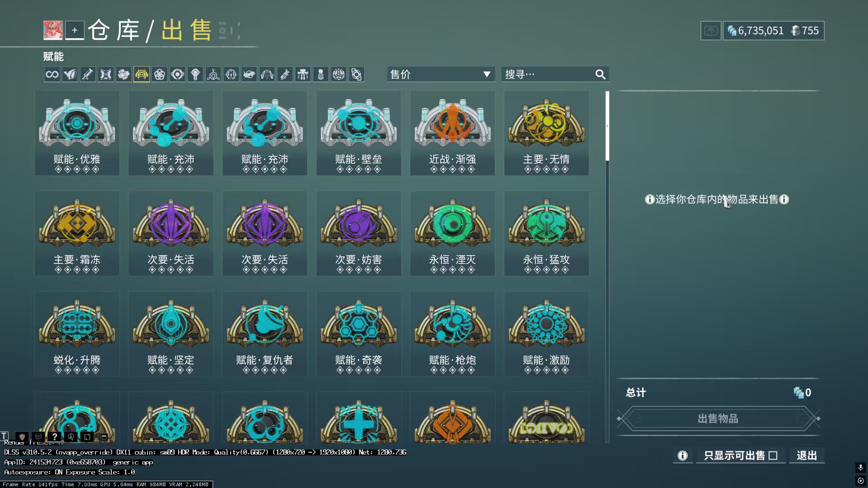
Task: Click the player avatar icon
Action: pos(53,30)
